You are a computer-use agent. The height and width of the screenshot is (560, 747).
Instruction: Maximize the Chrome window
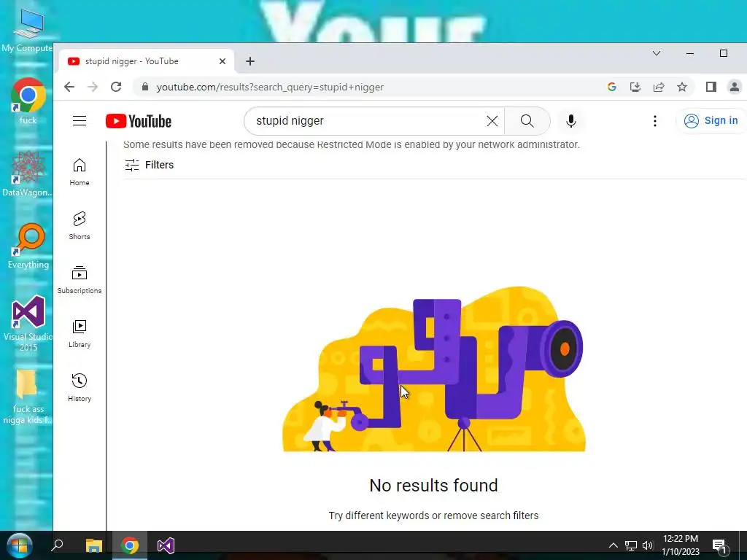point(723,53)
